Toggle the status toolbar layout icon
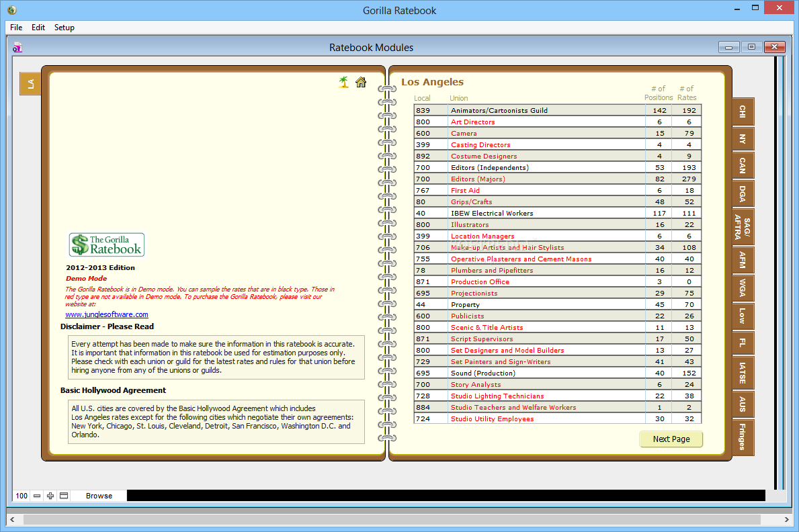The height and width of the screenshot is (532, 799). click(64, 495)
